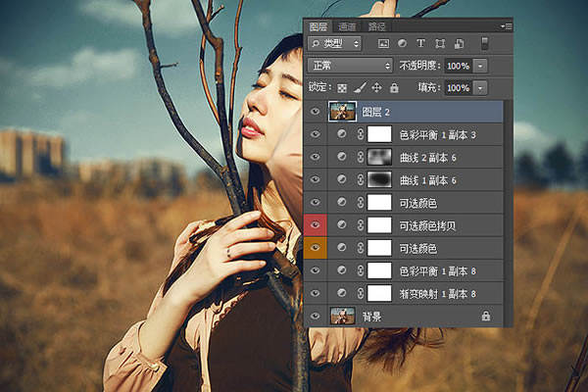This screenshot has width=588, height=392.
Task: Click the lock image pixels brush icon
Action: tap(359, 87)
